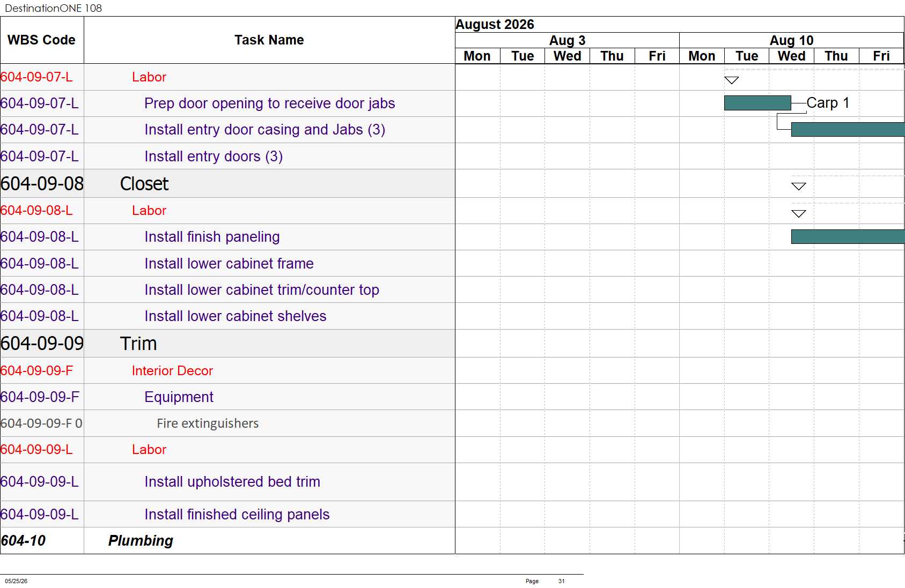905x588 pixels.
Task: Select WBS code 604-09-09
Action: 42,344
